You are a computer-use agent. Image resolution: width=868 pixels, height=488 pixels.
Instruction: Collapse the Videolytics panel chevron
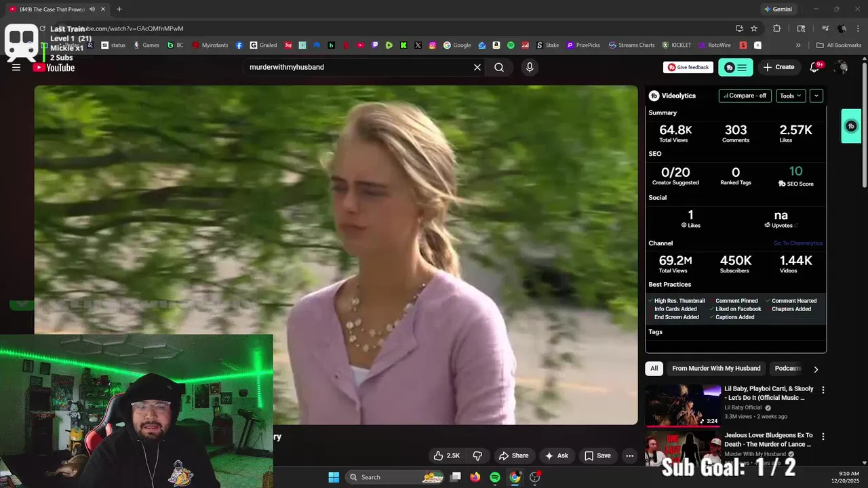tap(816, 96)
